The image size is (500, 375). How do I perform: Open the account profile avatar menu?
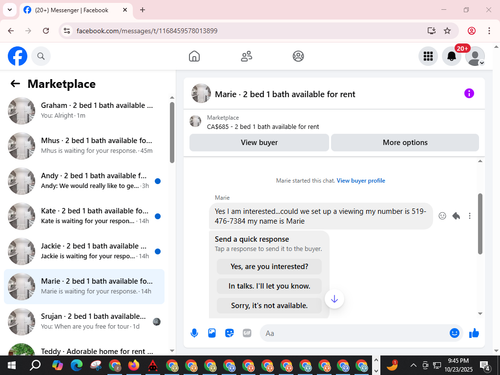pyautogui.click(x=475, y=56)
